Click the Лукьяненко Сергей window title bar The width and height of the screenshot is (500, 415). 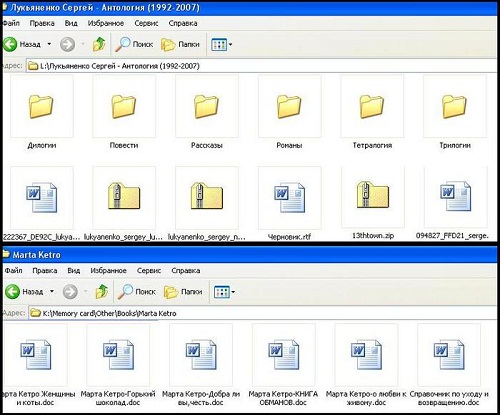[x=250, y=8]
